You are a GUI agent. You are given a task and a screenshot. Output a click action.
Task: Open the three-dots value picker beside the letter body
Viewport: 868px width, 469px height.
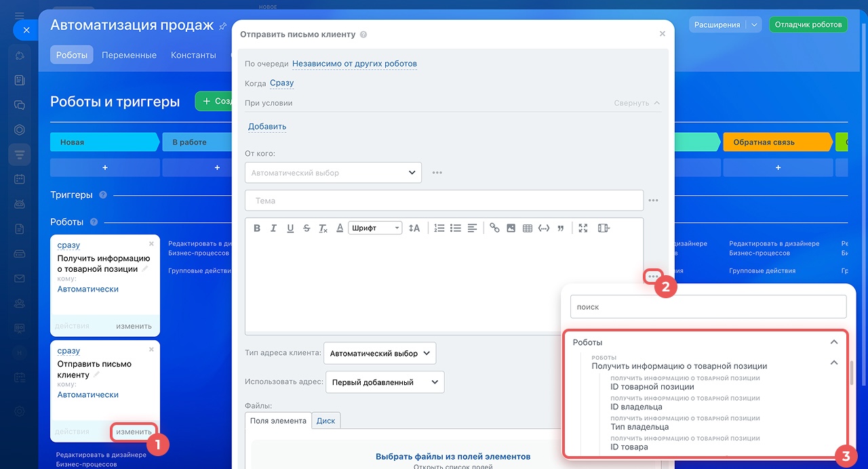[653, 276]
